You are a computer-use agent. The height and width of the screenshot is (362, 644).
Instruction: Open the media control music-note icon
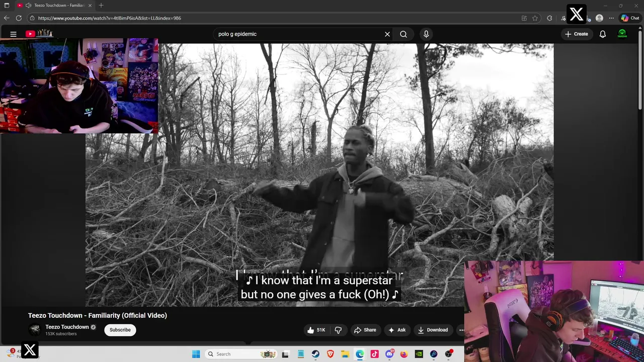point(563,18)
